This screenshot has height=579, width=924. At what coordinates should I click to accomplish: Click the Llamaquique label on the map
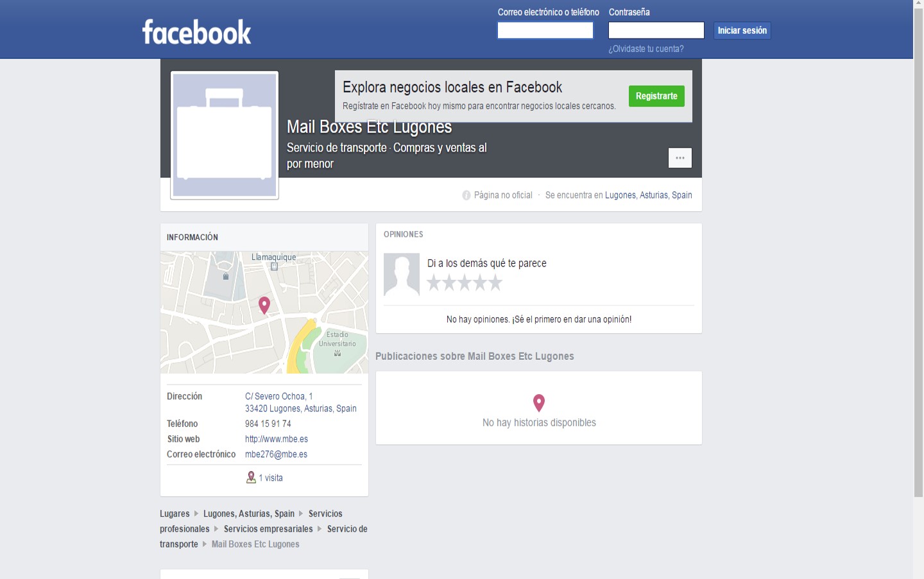pos(274,257)
